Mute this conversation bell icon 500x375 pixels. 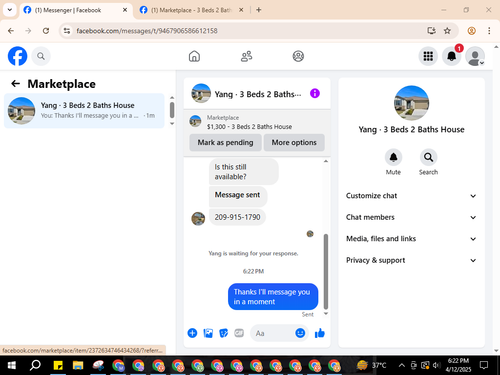pos(393,157)
